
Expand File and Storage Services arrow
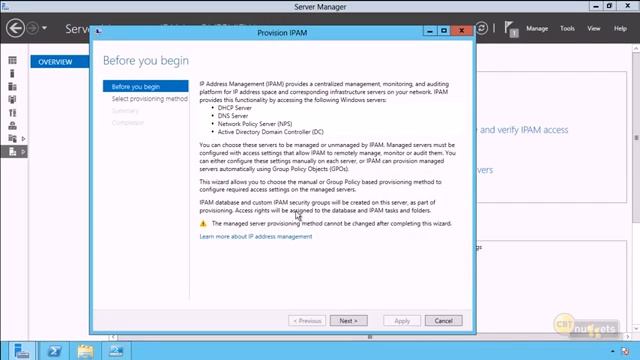(23, 139)
